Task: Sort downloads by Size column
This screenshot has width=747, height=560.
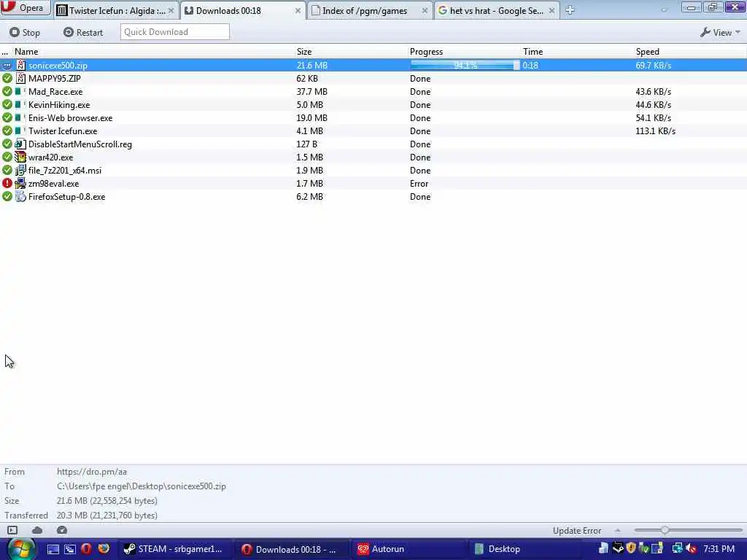Action: point(304,52)
